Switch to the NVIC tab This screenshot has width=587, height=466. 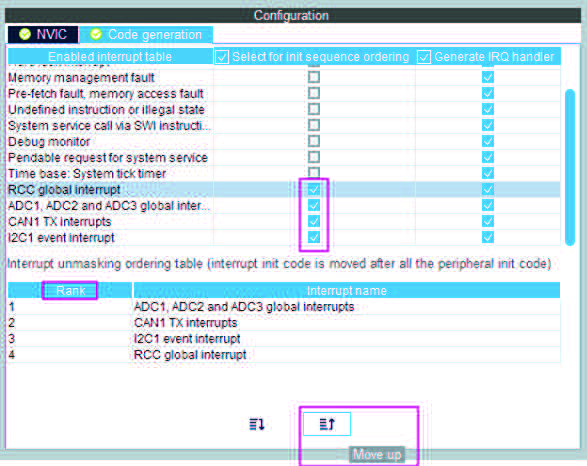tap(43, 34)
